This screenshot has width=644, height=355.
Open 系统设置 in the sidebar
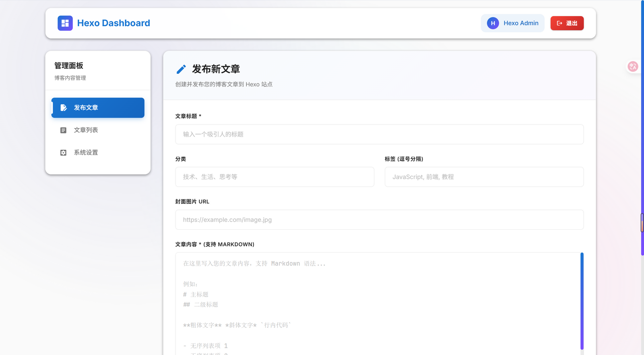click(x=98, y=153)
